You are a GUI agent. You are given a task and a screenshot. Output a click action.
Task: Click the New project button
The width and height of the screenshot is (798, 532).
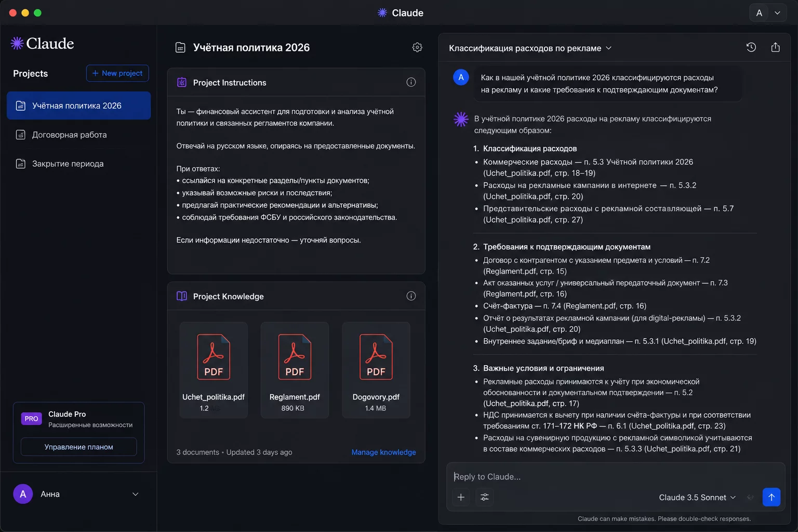click(x=117, y=73)
